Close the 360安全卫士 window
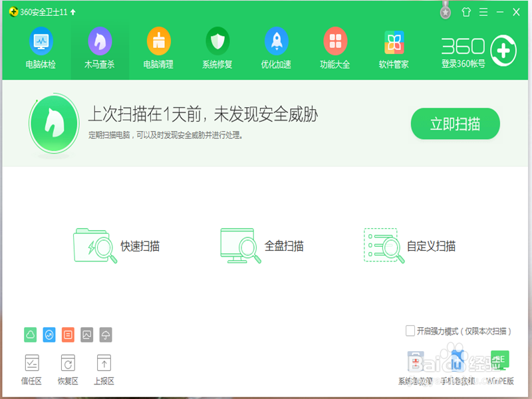The image size is (532, 399). 517,12
